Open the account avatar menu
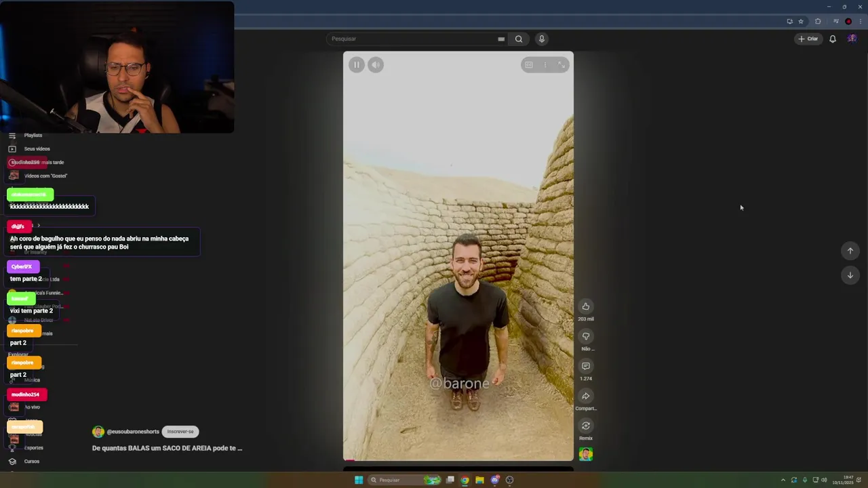The height and width of the screenshot is (488, 868). click(852, 39)
